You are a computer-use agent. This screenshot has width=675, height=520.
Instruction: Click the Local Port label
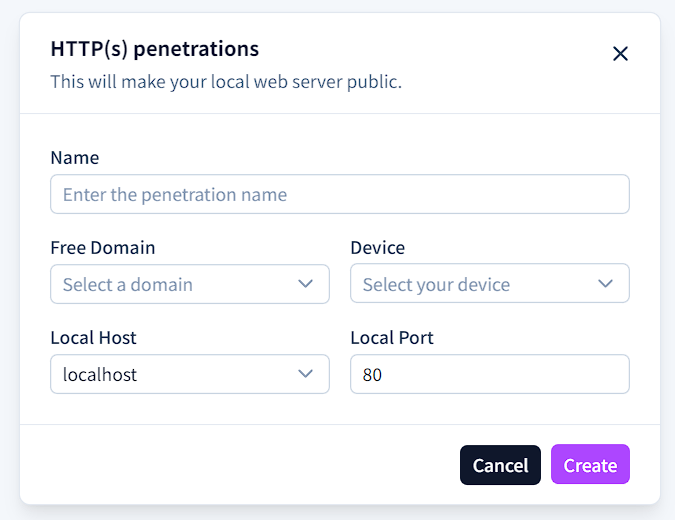pos(392,338)
